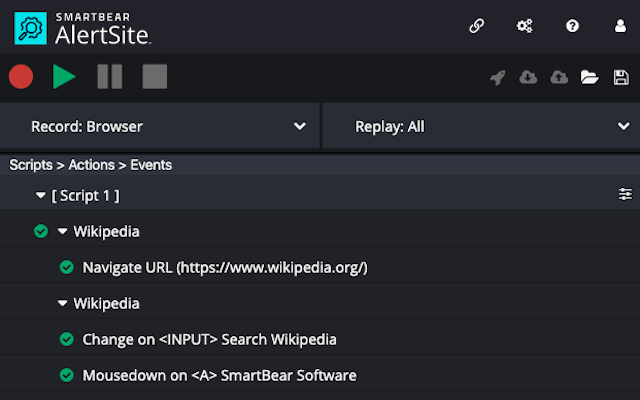640x400 pixels.
Task: Click the user account icon
Action: tap(620, 26)
